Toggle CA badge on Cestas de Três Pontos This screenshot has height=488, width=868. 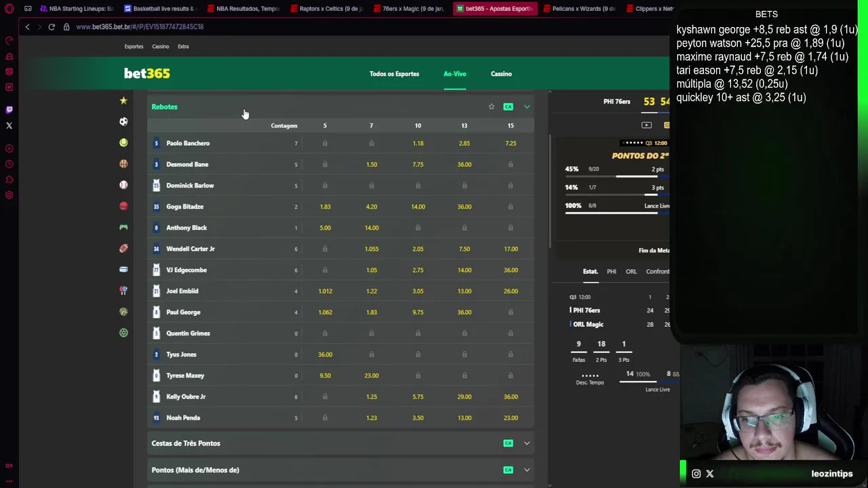(x=508, y=443)
